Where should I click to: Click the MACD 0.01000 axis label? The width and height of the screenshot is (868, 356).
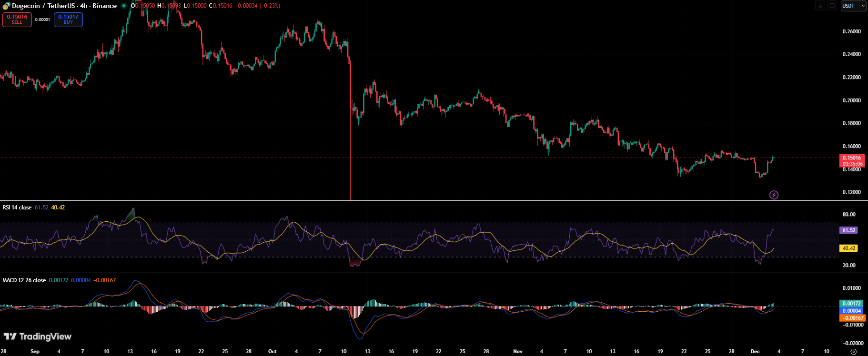point(852,288)
